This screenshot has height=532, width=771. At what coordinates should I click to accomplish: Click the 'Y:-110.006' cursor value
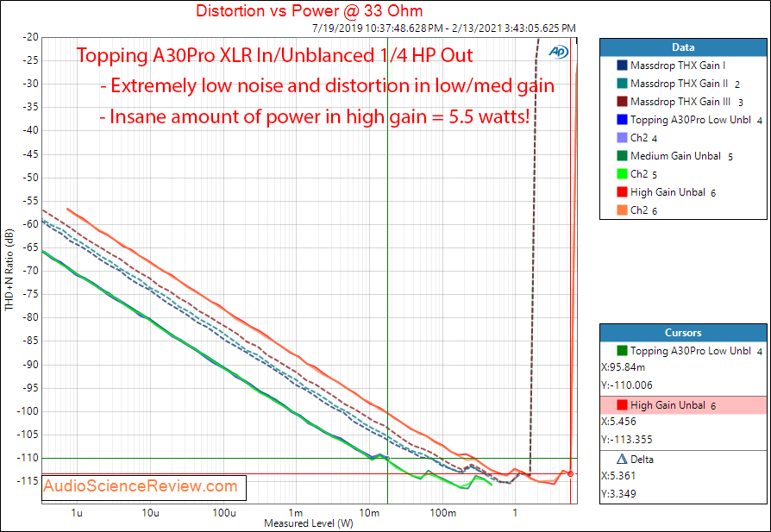[x=627, y=385]
